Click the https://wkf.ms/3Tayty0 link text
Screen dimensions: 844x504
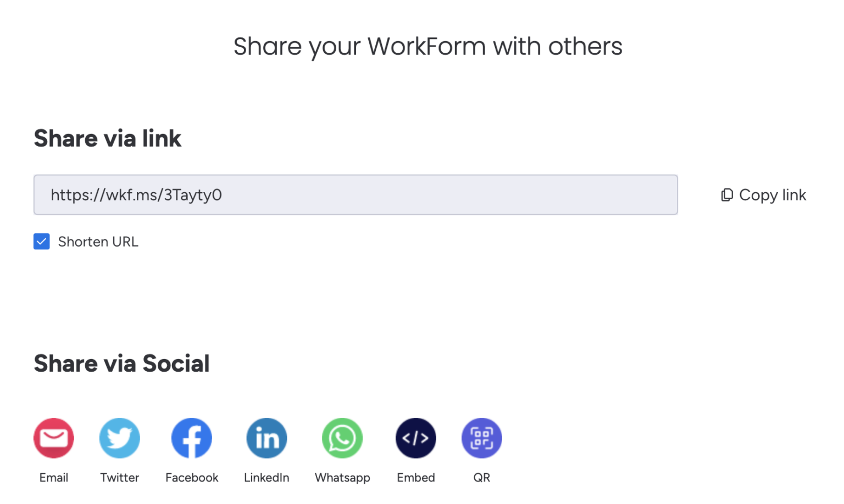137,195
